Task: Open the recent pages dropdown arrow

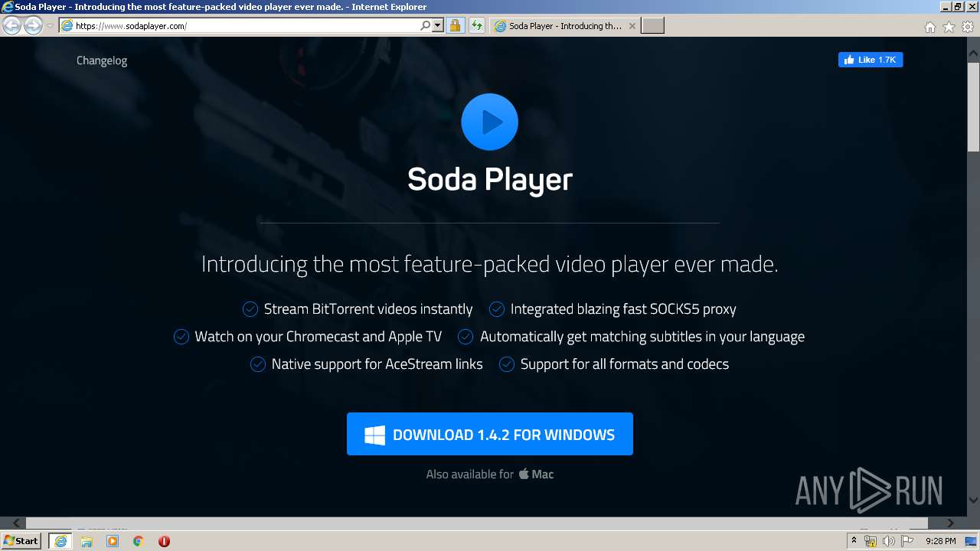Action: click(50, 25)
